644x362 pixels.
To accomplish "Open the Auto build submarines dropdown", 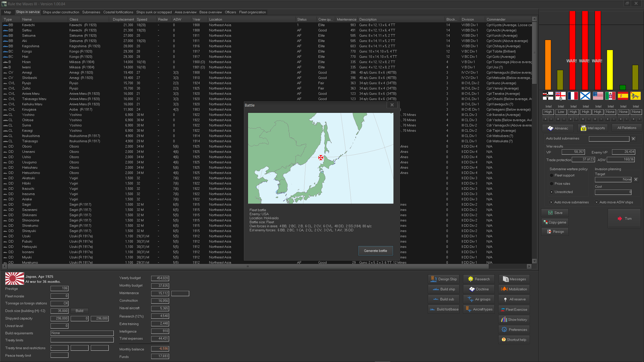I will pyautogui.click(x=609, y=139).
